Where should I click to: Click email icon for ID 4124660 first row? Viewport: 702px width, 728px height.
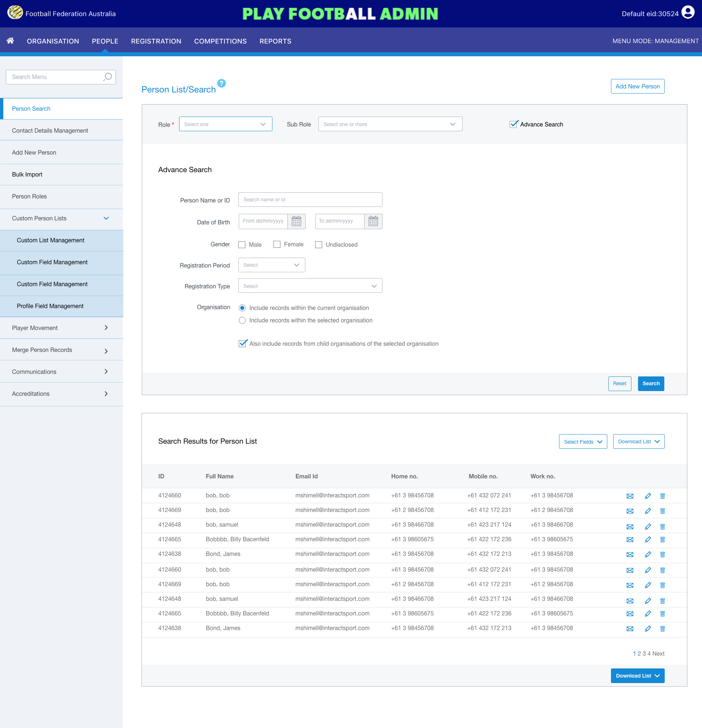[x=630, y=496]
